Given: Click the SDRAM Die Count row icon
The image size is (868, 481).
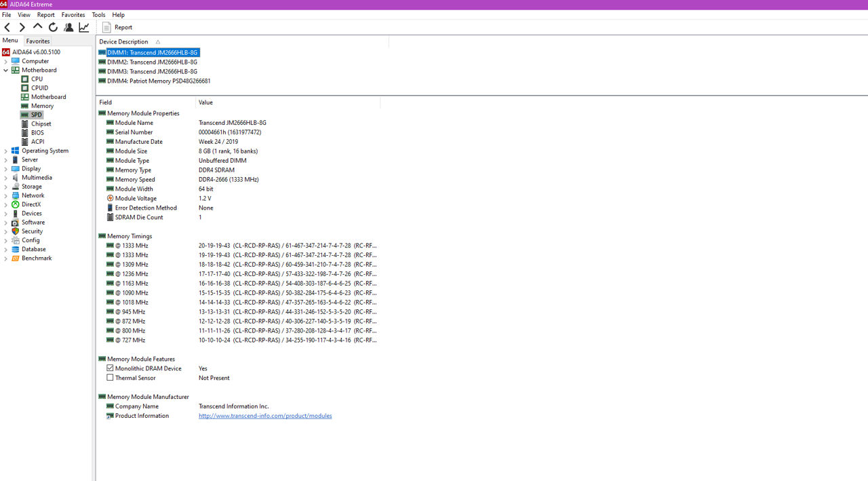Looking at the screenshot, I should (110, 218).
